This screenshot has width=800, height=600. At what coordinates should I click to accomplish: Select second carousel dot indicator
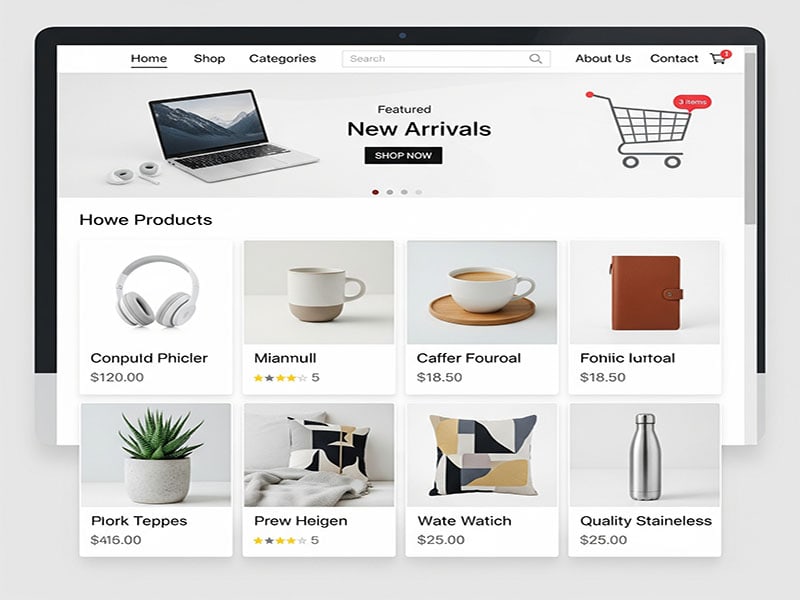point(390,192)
